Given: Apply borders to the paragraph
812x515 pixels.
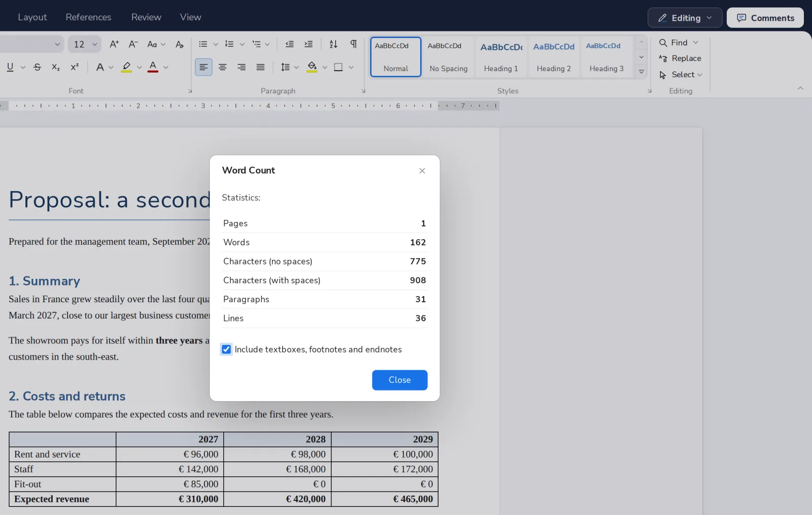Looking at the screenshot, I should [x=338, y=67].
